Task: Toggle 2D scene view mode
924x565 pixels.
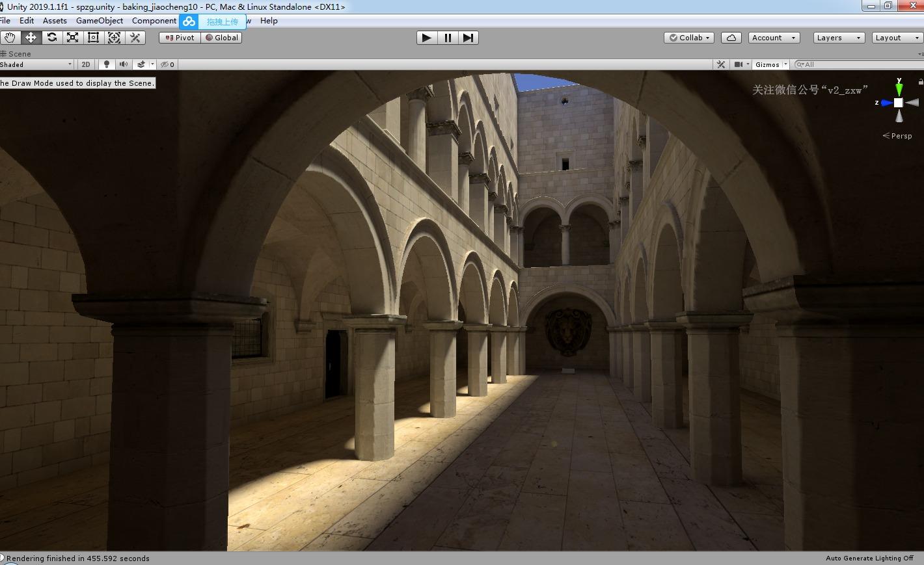Action: (x=86, y=64)
